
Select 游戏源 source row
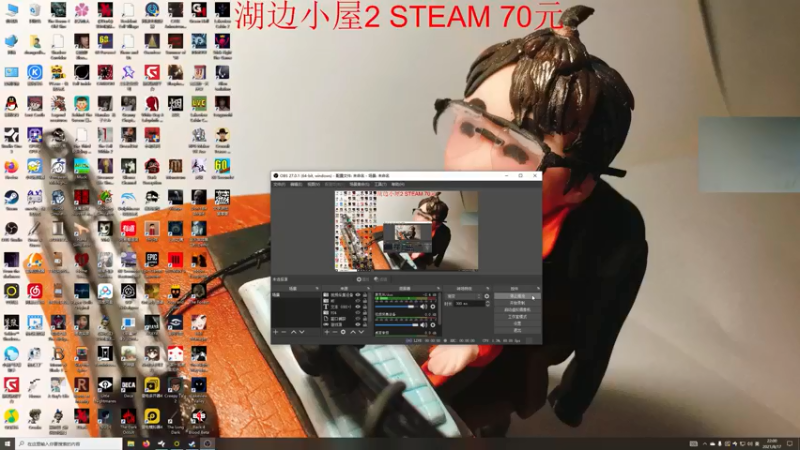click(345, 324)
